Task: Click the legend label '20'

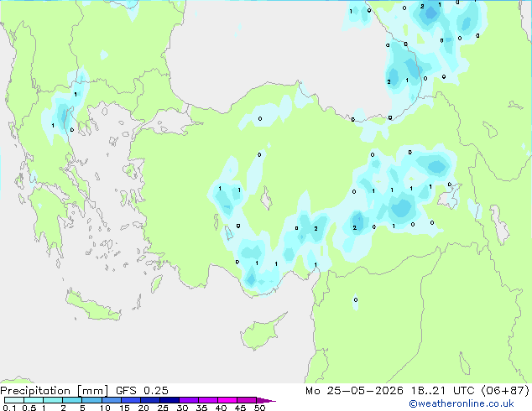Action: tap(143, 408)
